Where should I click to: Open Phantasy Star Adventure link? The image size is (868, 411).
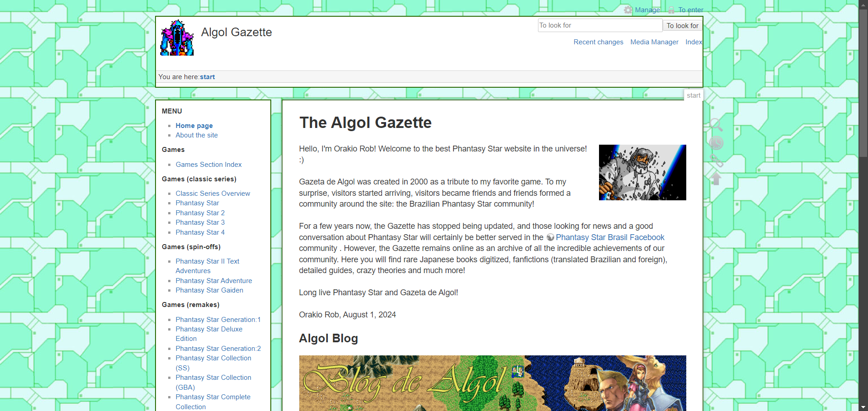pos(214,281)
